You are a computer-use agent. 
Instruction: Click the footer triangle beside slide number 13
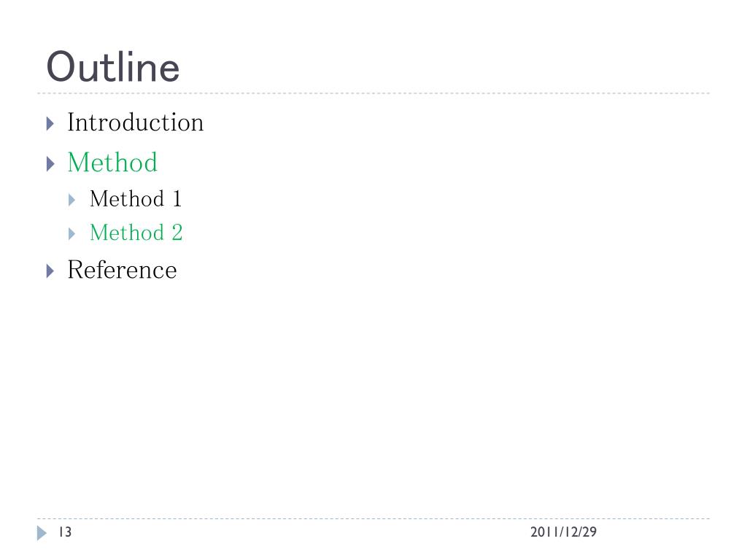(x=42, y=533)
